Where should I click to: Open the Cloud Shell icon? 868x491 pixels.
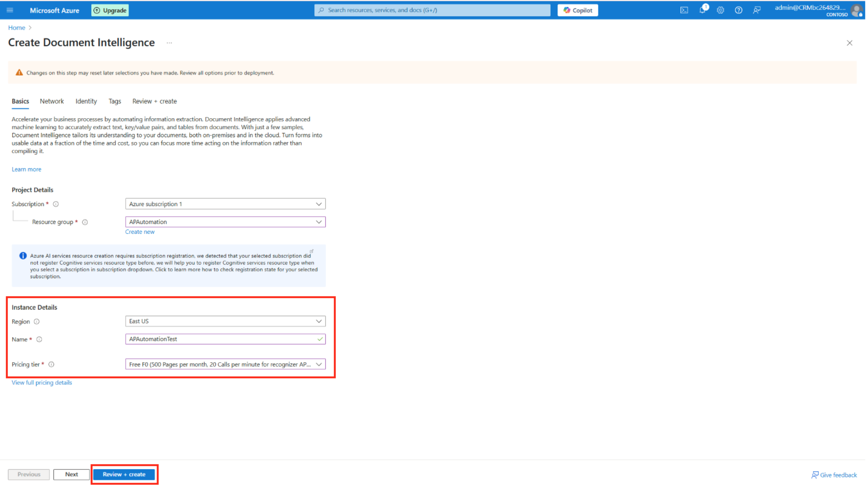pos(684,10)
